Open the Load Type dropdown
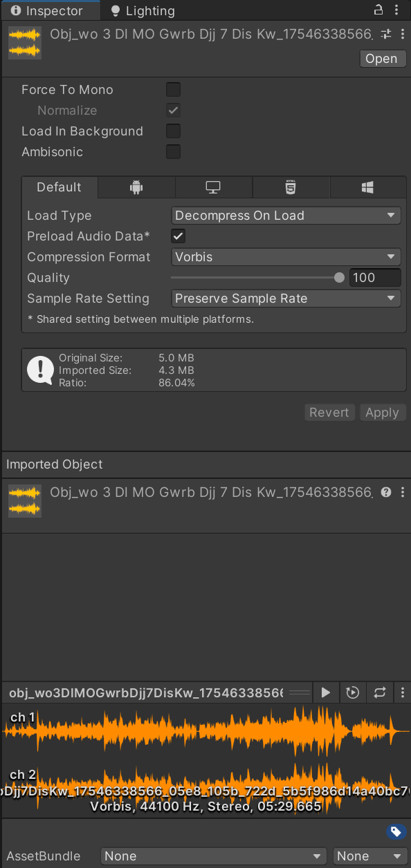411x868 pixels. coord(286,216)
